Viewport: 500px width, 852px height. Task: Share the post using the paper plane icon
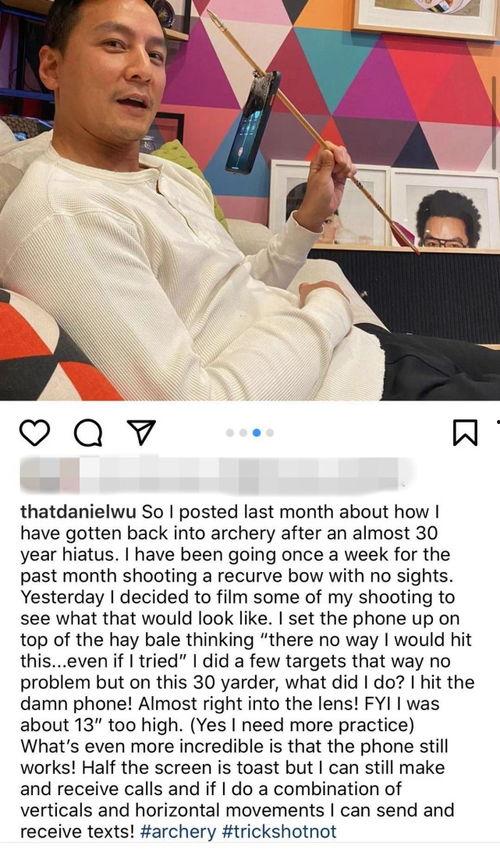click(x=141, y=433)
